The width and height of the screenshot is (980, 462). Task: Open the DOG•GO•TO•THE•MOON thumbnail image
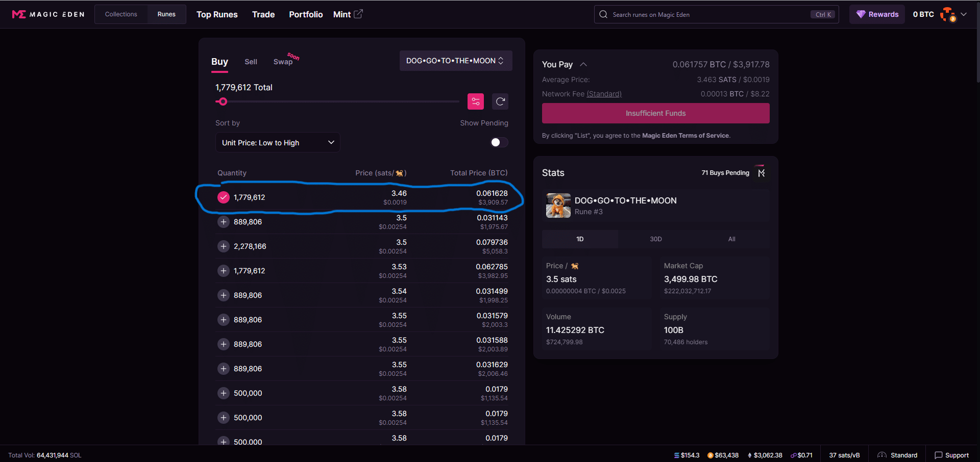coord(558,206)
